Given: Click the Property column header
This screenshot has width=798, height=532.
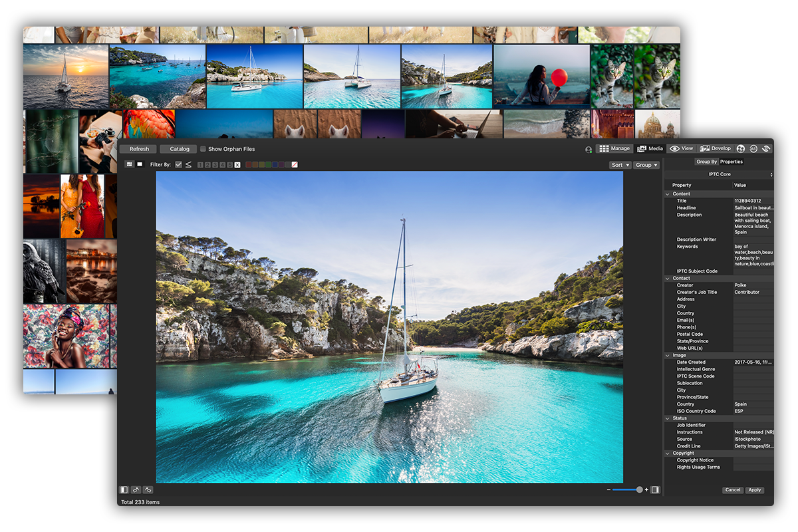Looking at the screenshot, I should [698, 185].
